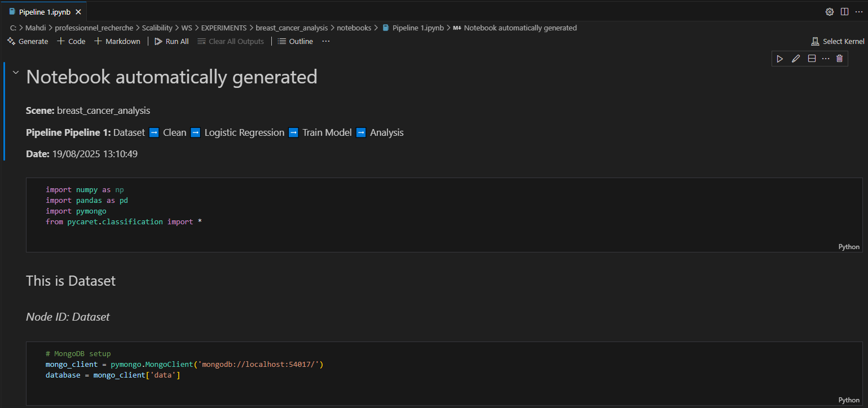This screenshot has width=868, height=408.
Task: Open editor tab bar more actions ellipsis
Action: pos(858,12)
